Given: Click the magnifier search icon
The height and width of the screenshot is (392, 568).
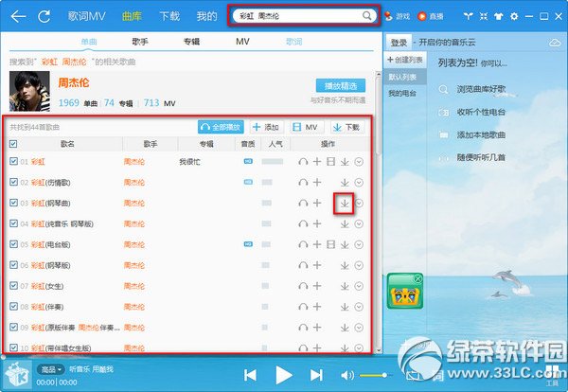Looking at the screenshot, I should click(367, 15).
